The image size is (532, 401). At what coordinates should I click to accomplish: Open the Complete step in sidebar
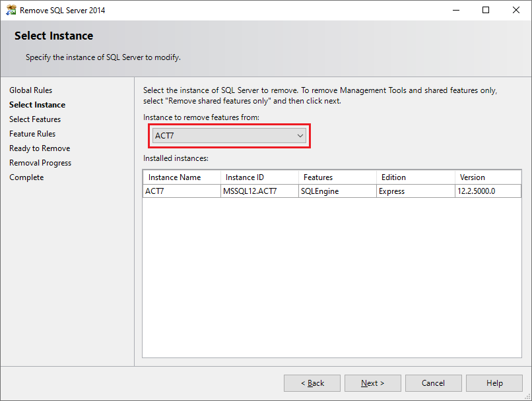26,177
